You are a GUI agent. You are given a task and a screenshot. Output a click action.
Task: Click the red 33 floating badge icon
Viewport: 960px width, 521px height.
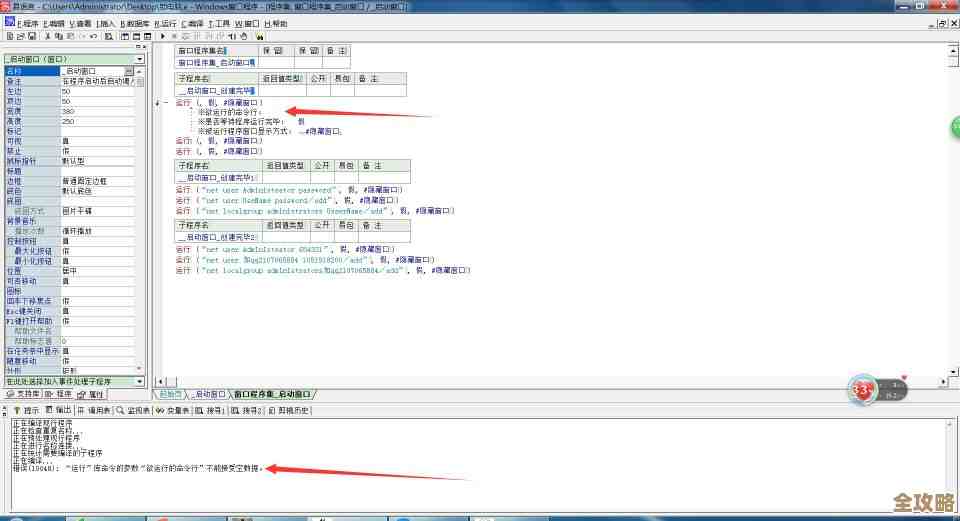(861, 389)
